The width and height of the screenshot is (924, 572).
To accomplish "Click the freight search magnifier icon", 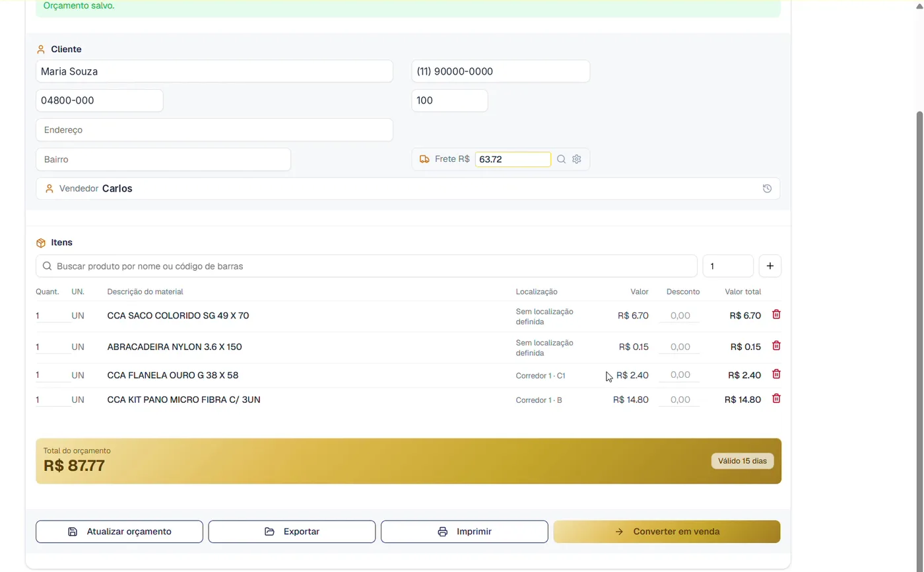I will (x=561, y=159).
